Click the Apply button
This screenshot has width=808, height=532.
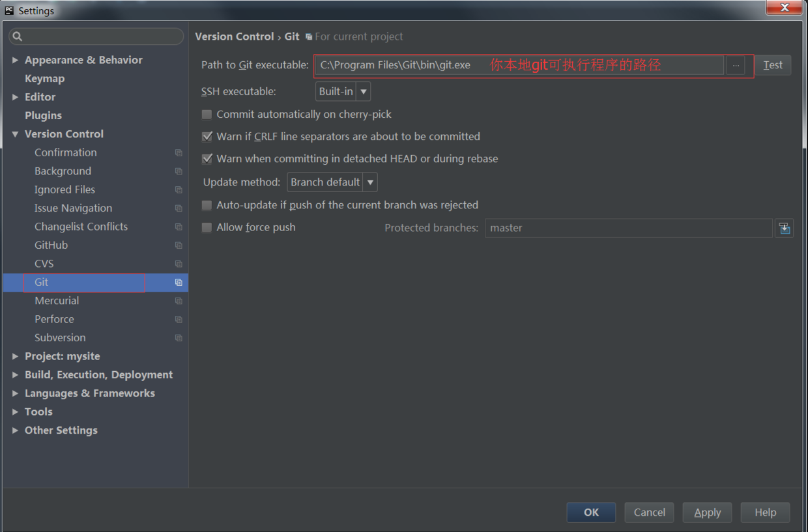coord(708,512)
